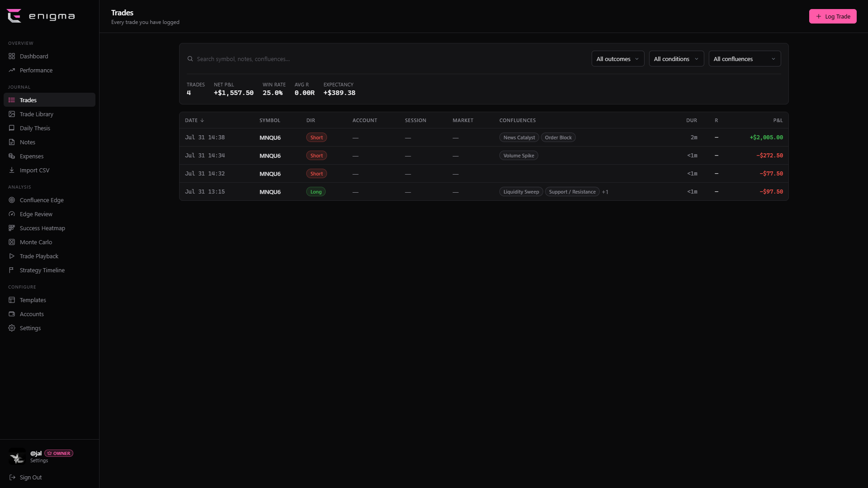Screen dimensions: 868x488
Task: Click the P&L column header
Action: 778,120
